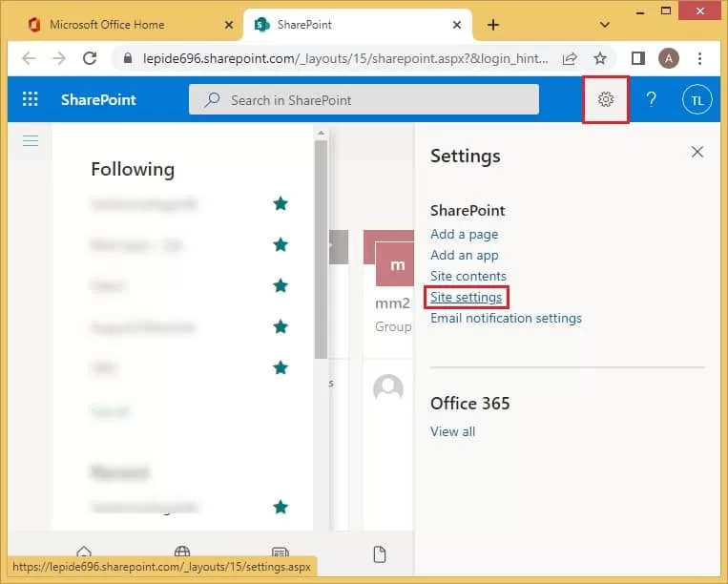728x584 pixels.
Task: Click the Share page icon in address bar
Action: [x=572, y=58]
